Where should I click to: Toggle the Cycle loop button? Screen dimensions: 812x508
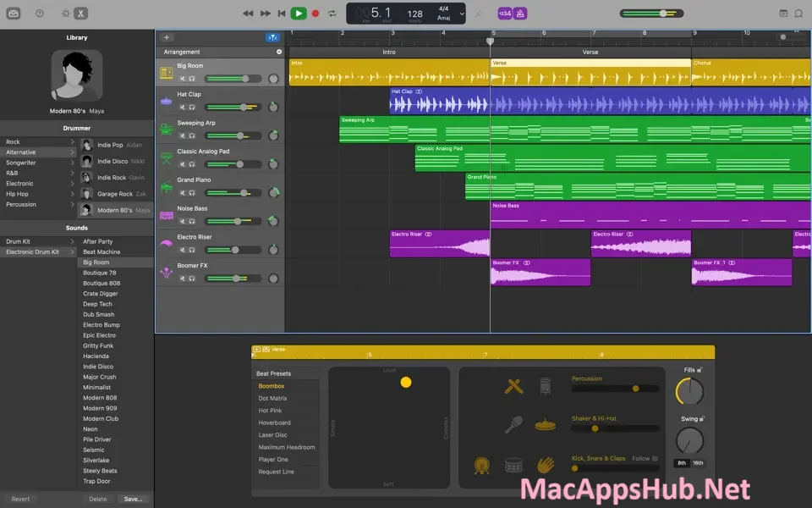tap(332, 14)
